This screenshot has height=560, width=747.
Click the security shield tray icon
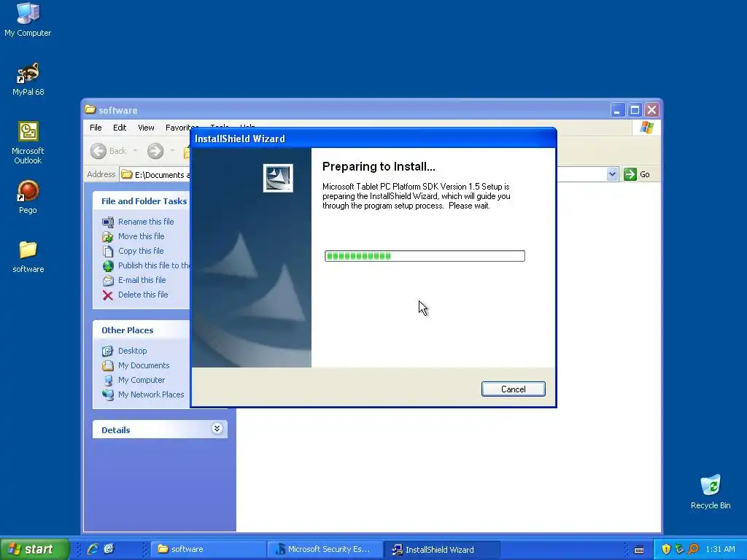(x=666, y=549)
